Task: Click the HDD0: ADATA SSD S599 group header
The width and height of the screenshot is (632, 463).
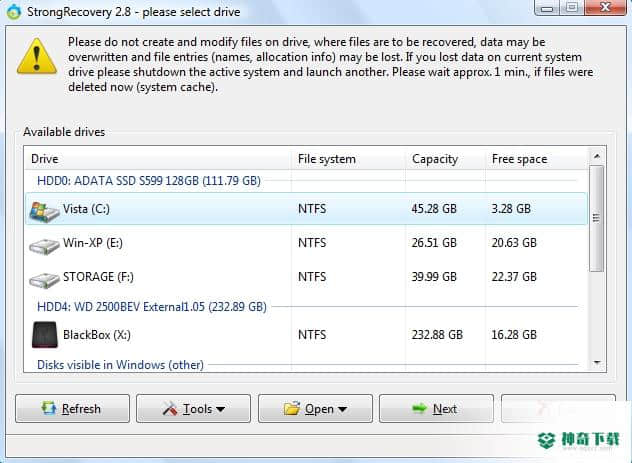Action: 149,181
